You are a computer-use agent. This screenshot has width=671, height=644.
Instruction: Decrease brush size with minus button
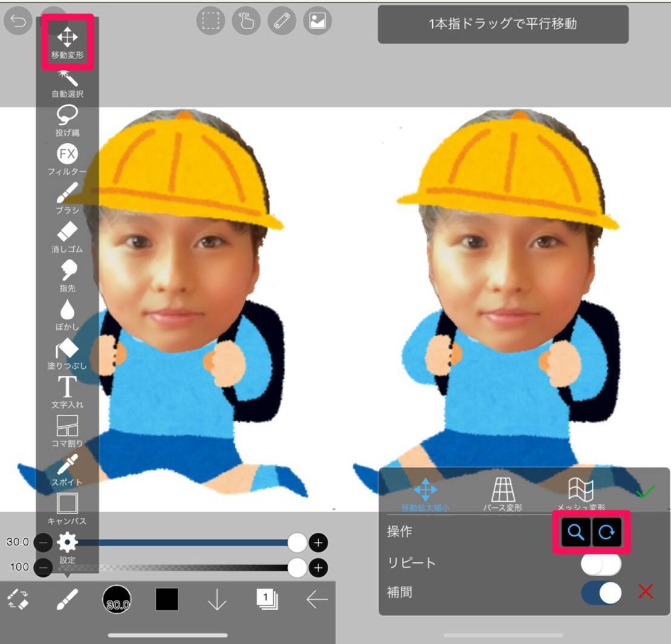43,542
